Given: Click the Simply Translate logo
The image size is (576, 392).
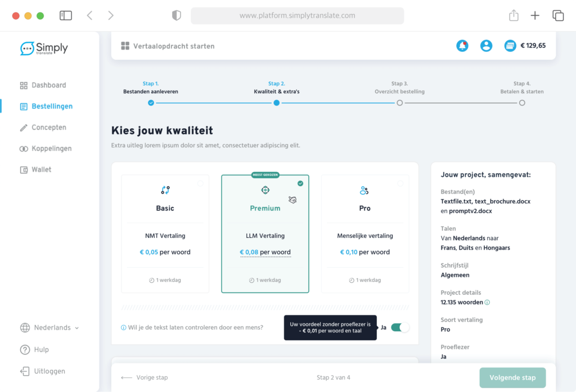Looking at the screenshot, I should [x=44, y=49].
